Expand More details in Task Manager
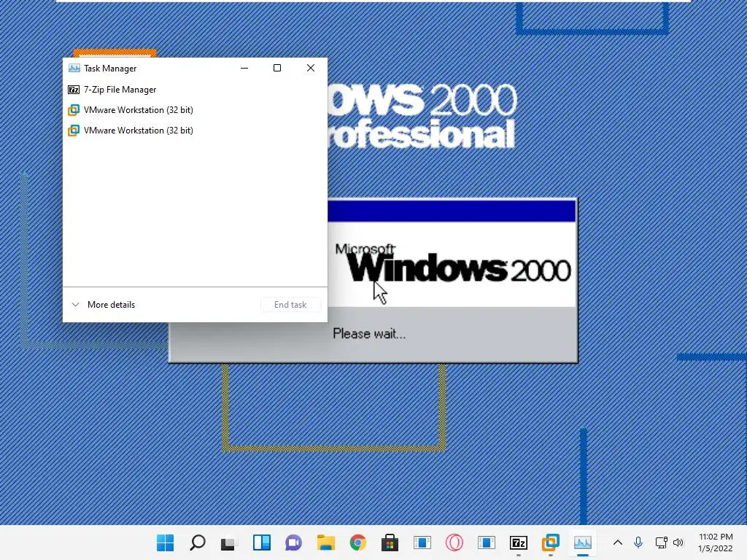This screenshot has height=560, width=747. (x=104, y=305)
